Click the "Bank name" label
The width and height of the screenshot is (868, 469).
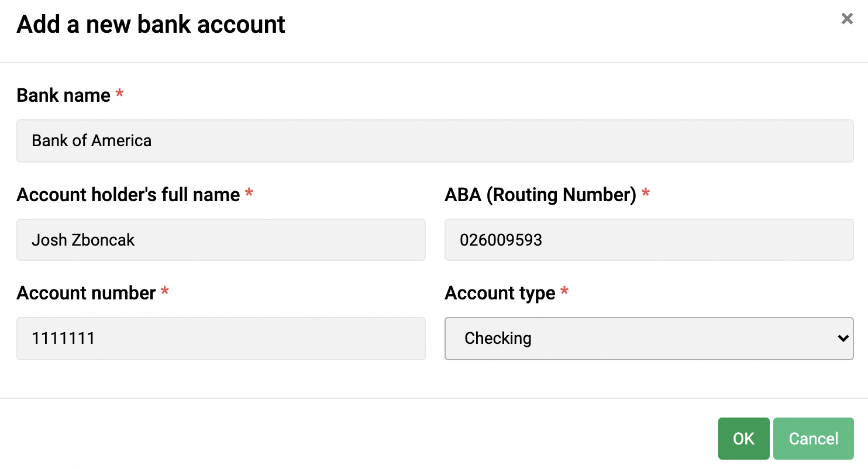click(63, 95)
